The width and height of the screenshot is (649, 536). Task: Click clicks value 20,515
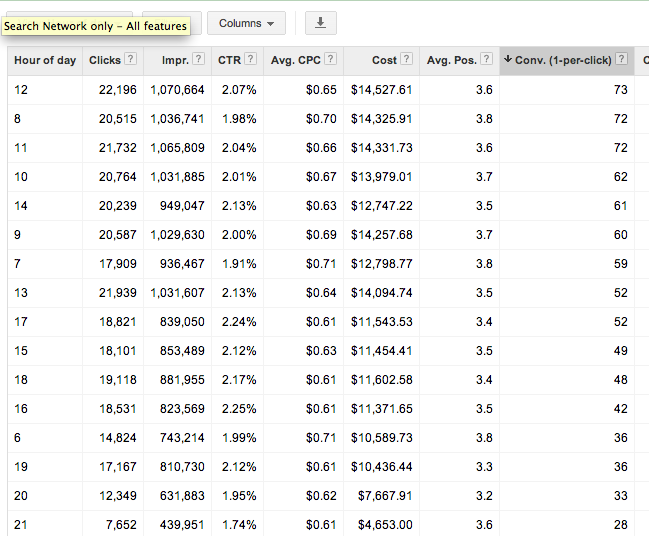[x=118, y=119]
